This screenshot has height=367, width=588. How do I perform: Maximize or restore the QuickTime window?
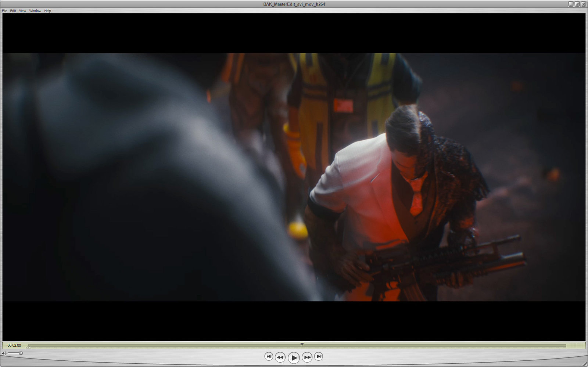(x=577, y=4)
